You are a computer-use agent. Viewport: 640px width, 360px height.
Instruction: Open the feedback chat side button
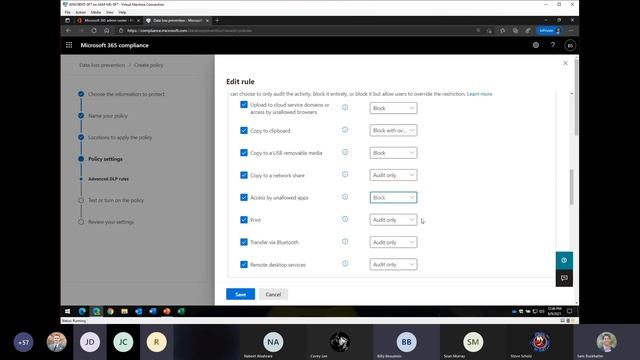564,278
